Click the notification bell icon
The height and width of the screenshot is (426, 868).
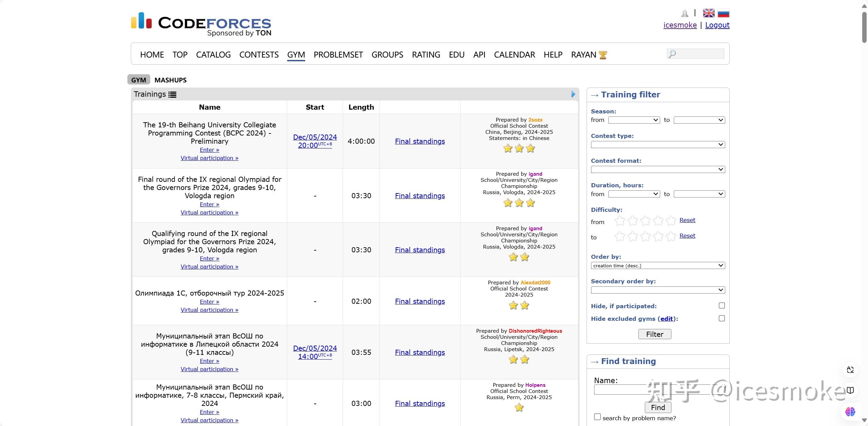click(x=684, y=13)
